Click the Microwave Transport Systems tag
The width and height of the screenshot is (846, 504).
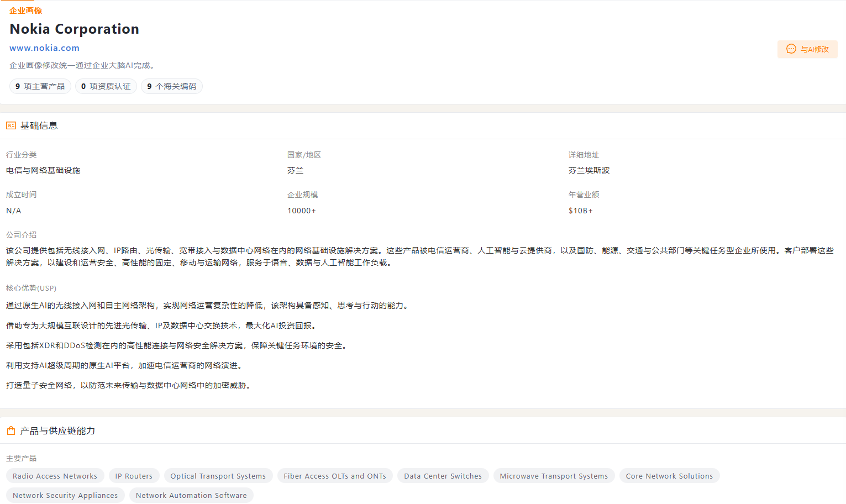(554, 476)
